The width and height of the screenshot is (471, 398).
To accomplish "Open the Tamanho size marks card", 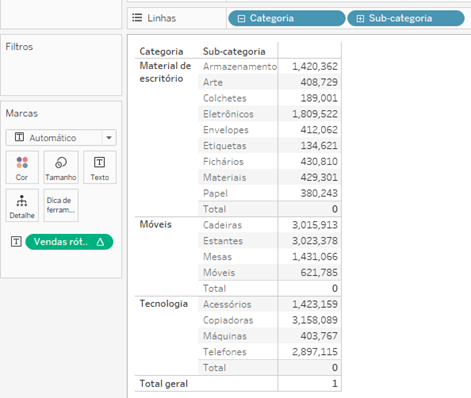I will [61, 167].
